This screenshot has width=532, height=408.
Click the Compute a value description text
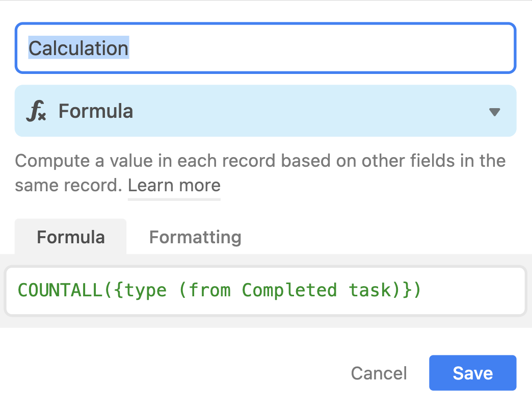click(x=260, y=173)
